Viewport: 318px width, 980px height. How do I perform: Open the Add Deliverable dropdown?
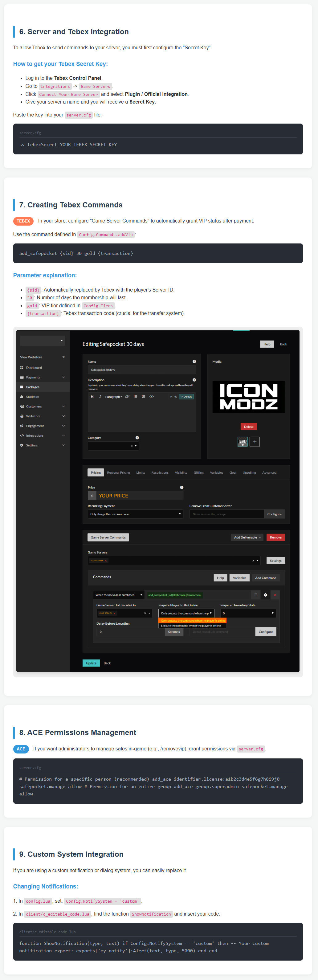coord(247,537)
